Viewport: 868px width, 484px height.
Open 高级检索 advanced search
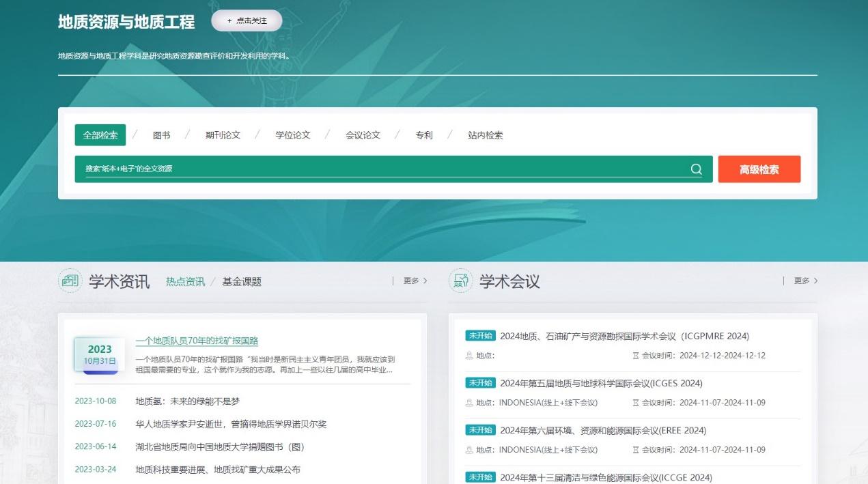[759, 169]
